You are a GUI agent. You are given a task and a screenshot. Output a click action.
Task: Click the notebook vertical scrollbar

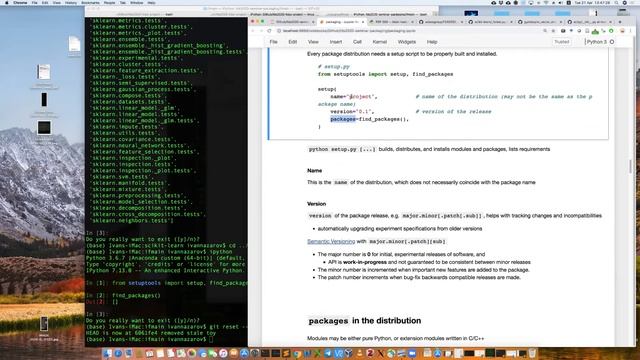pyautogui.click(x=631, y=166)
